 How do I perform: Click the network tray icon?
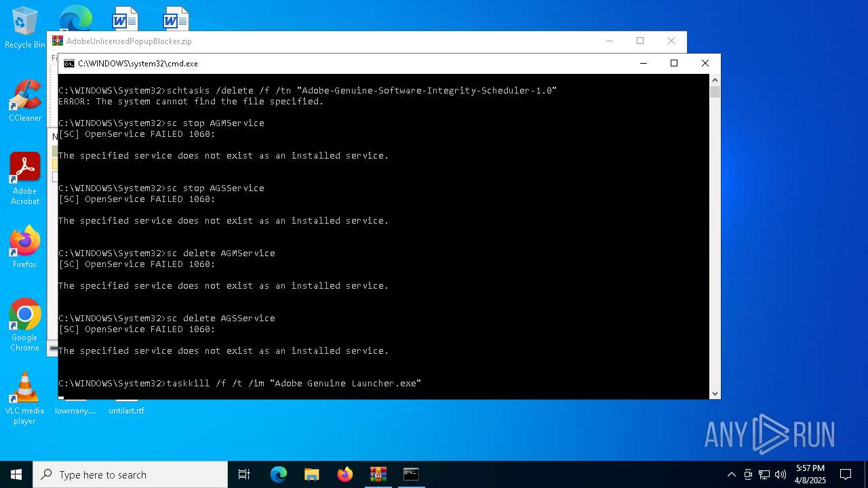(764, 474)
